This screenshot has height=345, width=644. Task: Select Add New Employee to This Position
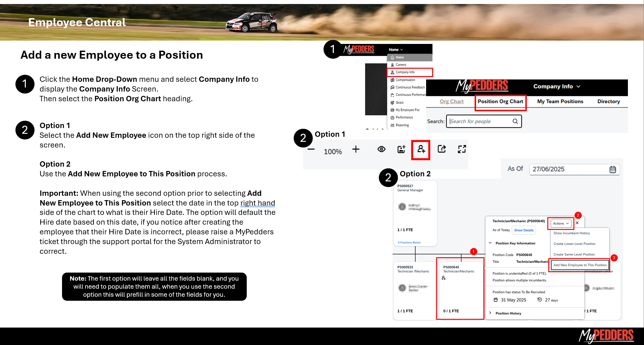[580, 265]
